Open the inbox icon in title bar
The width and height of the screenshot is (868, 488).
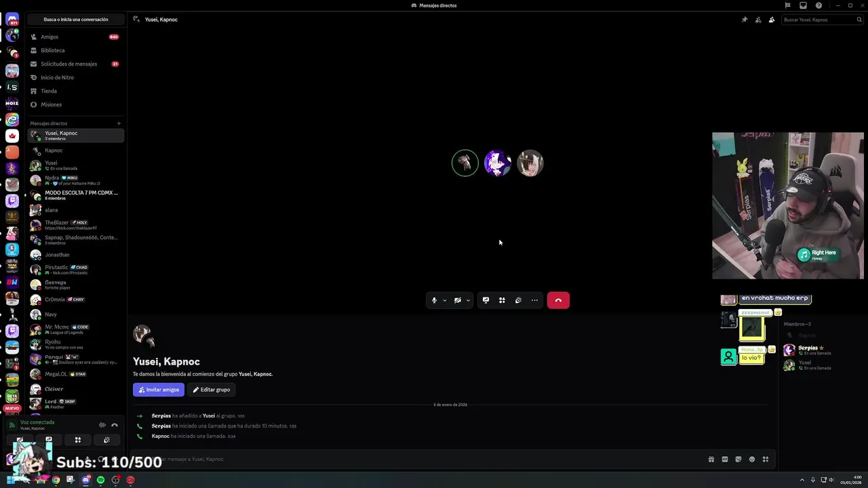click(x=803, y=5)
